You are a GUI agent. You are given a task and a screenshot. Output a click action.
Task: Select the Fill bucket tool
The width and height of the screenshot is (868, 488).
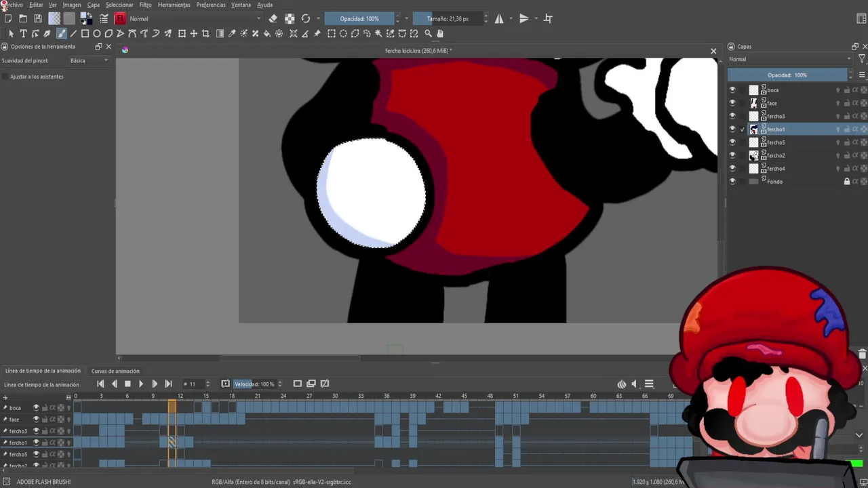click(267, 33)
